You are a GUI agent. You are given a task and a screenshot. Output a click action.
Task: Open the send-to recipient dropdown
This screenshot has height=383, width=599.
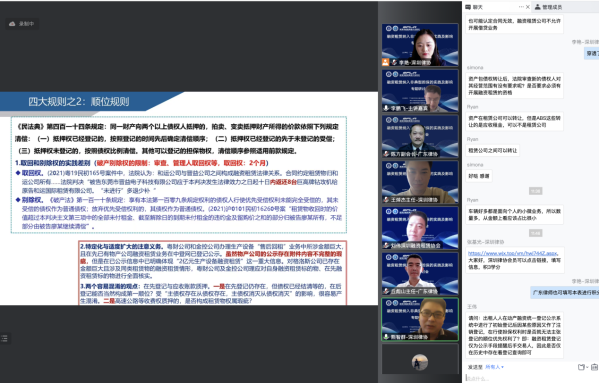coord(495,367)
